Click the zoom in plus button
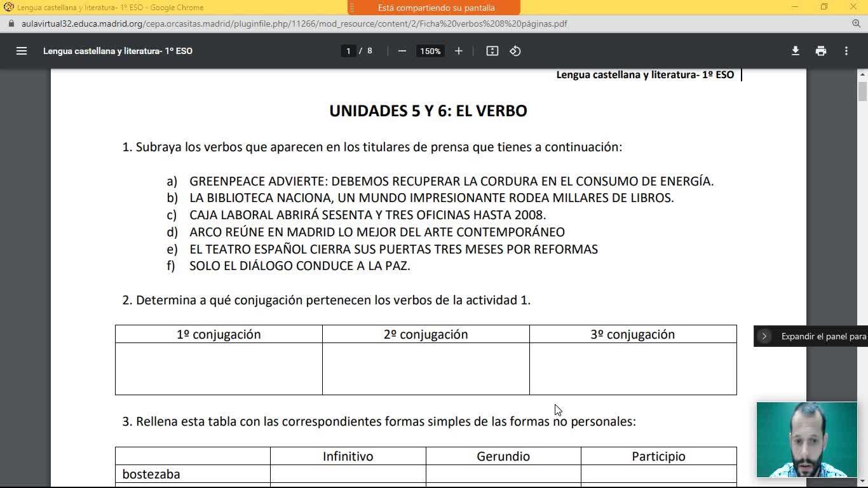 pos(458,51)
